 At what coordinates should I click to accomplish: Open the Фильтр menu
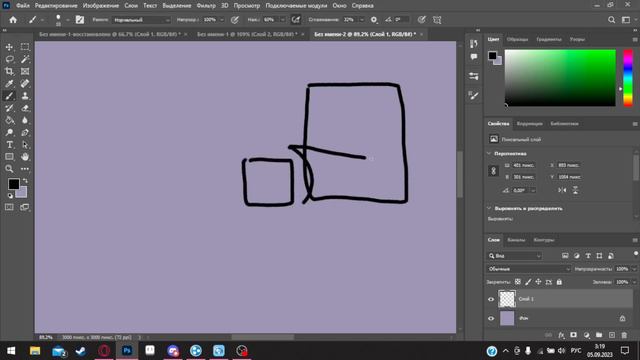click(206, 6)
